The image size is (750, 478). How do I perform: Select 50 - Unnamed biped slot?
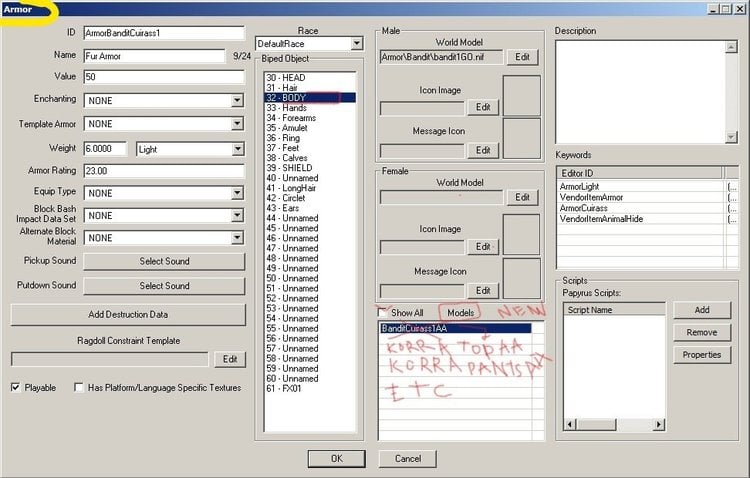310,278
